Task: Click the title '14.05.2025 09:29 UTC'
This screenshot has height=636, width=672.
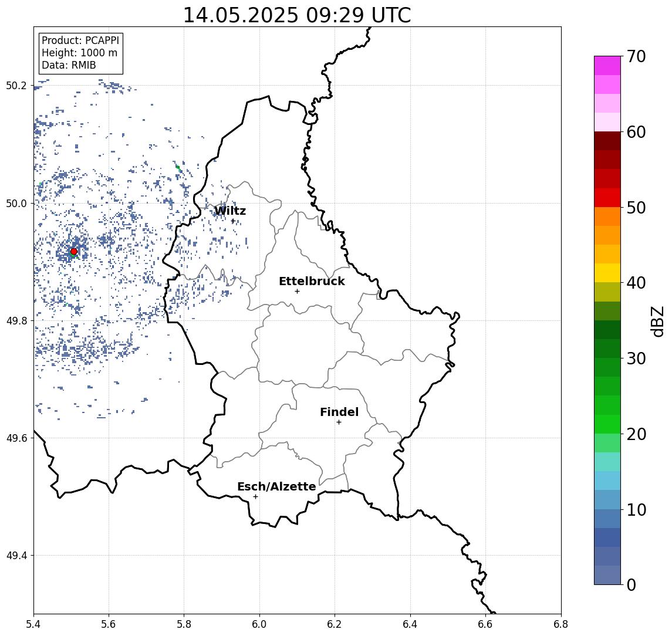Action: [297, 15]
